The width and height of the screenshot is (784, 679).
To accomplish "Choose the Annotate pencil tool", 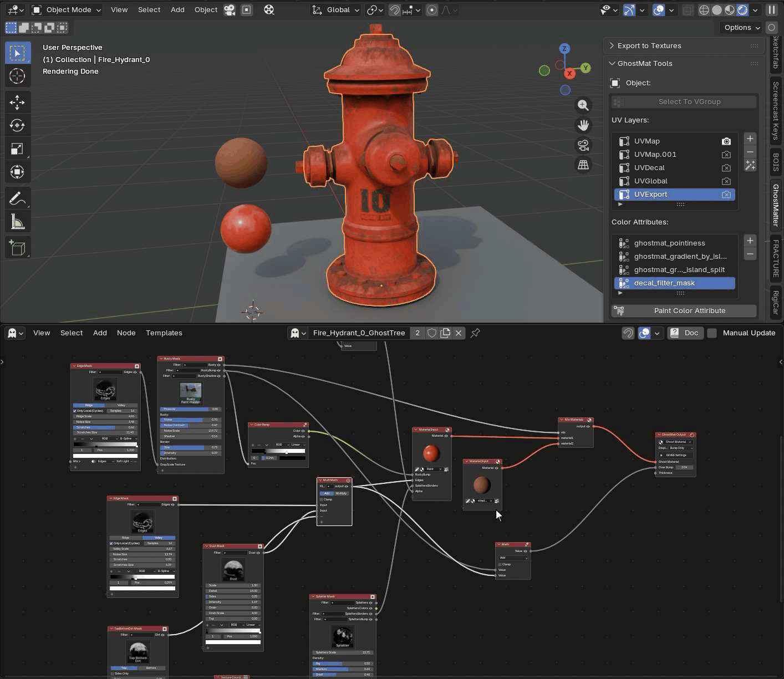I will point(17,198).
